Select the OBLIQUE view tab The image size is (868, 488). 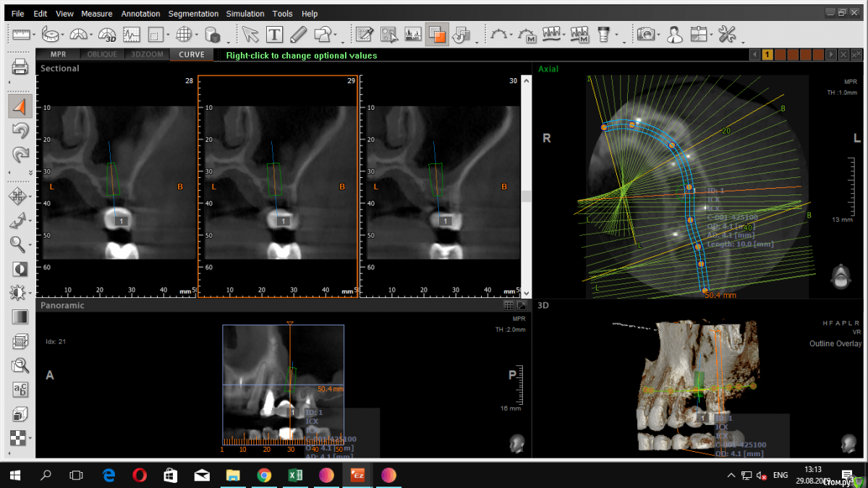(x=102, y=55)
